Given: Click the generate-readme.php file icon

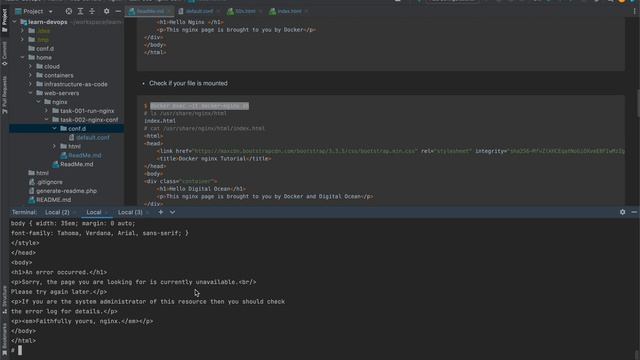Looking at the screenshot, I should pyautogui.click(x=31, y=191).
